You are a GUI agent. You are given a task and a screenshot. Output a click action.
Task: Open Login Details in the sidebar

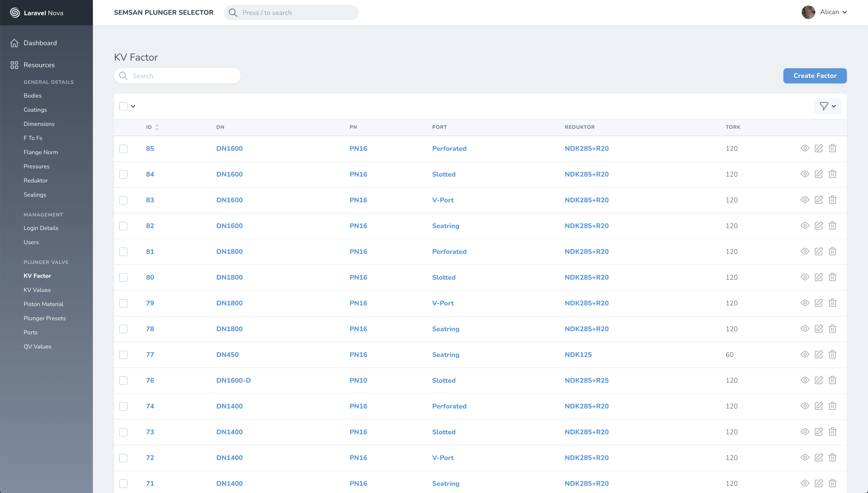41,228
